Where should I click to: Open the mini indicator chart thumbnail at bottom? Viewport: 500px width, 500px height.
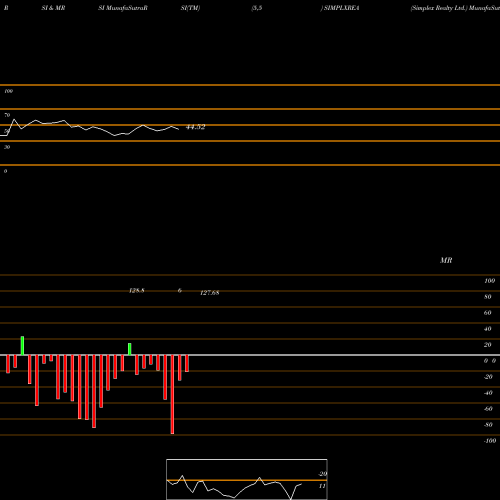pos(247,479)
